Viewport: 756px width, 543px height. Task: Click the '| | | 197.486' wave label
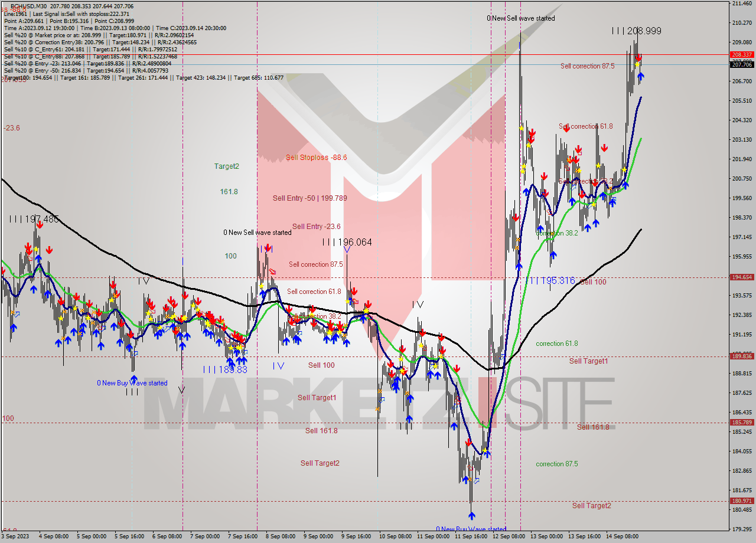pyautogui.click(x=34, y=219)
